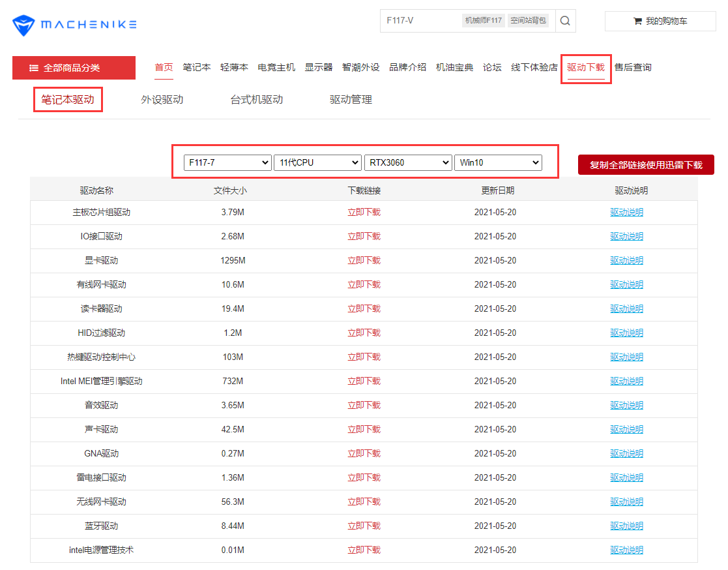The image size is (728, 570).
Task: Click the 全部商品分类 button
Action: [74, 68]
